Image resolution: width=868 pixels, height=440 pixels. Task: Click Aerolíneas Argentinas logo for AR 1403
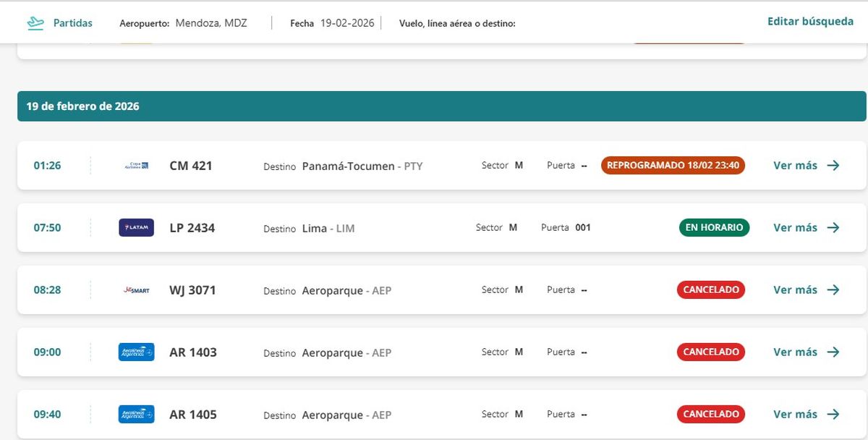[x=136, y=352]
